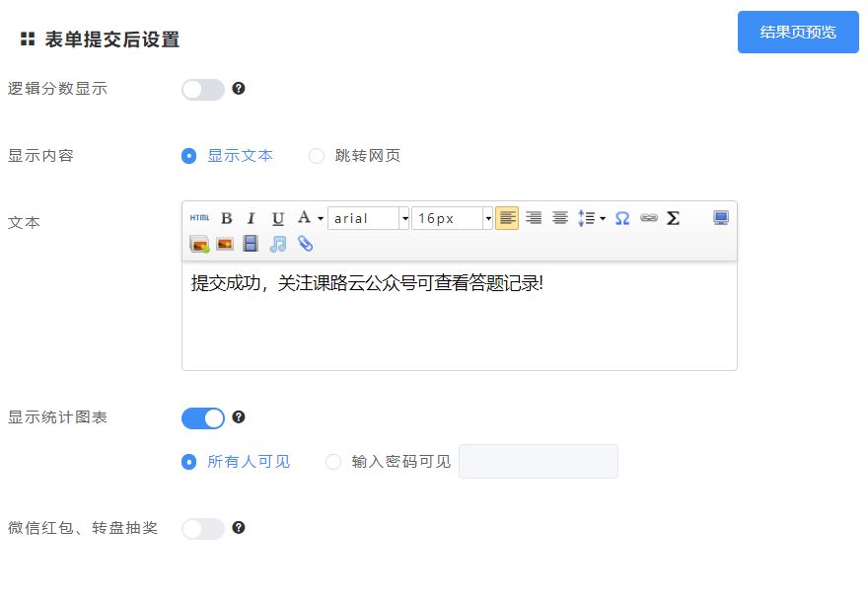
Task: Toggle underline formatting in text editor
Action: (278, 218)
